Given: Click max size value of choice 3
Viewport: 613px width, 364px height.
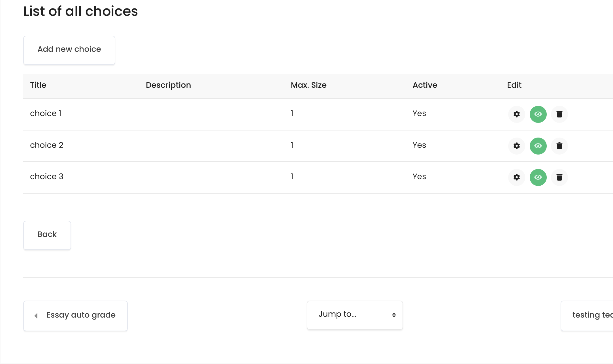Looking at the screenshot, I should pos(292,176).
